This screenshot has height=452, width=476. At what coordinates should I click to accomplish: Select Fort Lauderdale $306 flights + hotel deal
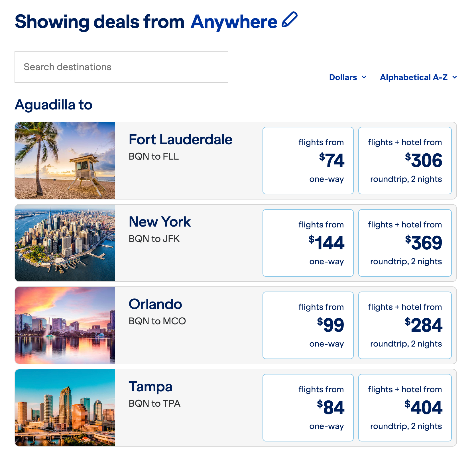(405, 160)
